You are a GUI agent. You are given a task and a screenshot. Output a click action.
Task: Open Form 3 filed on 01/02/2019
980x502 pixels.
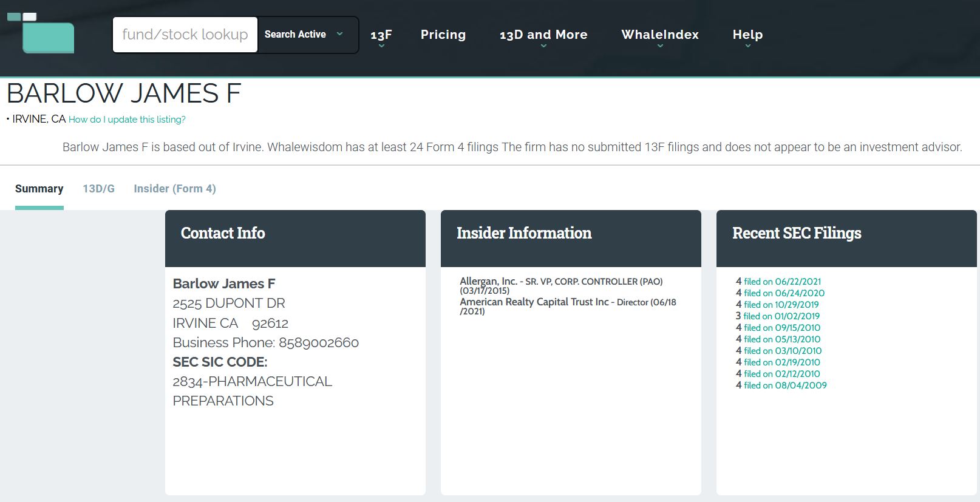click(781, 316)
